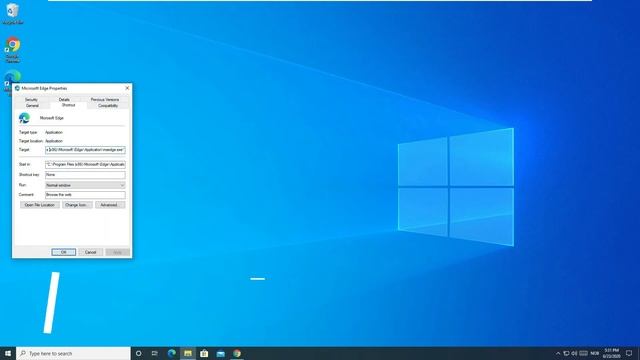Viewport: 640px width, 360px height.
Task: Click the Cortana circle on taskbar
Action: pos(138,353)
